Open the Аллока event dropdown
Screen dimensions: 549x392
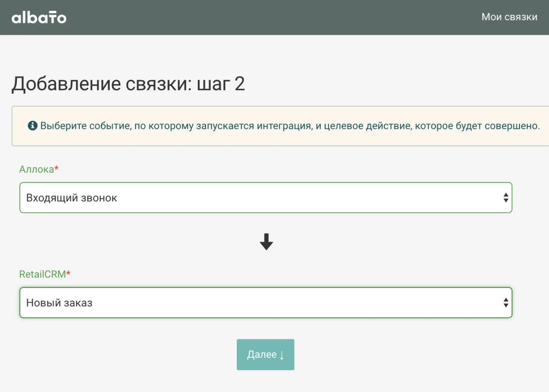(x=266, y=197)
